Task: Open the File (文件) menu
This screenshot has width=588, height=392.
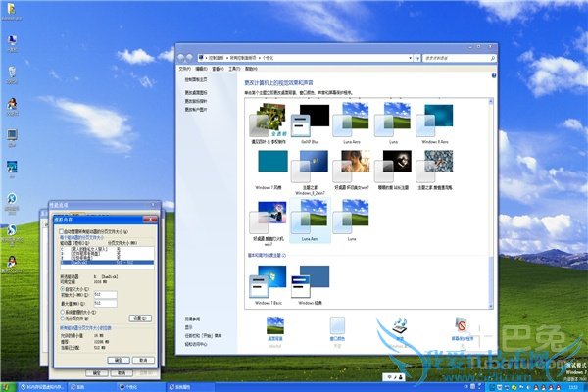Action: pyautogui.click(x=184, y=70)
